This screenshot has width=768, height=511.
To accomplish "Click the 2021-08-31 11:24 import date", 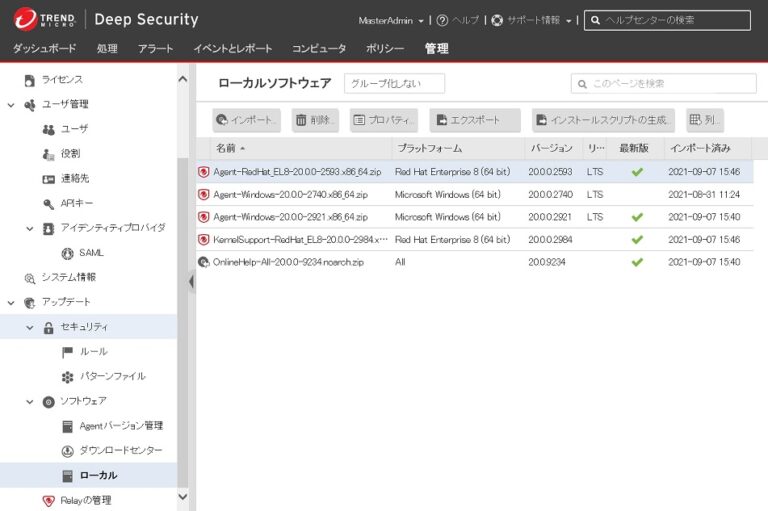I will (x=704, y=195).
